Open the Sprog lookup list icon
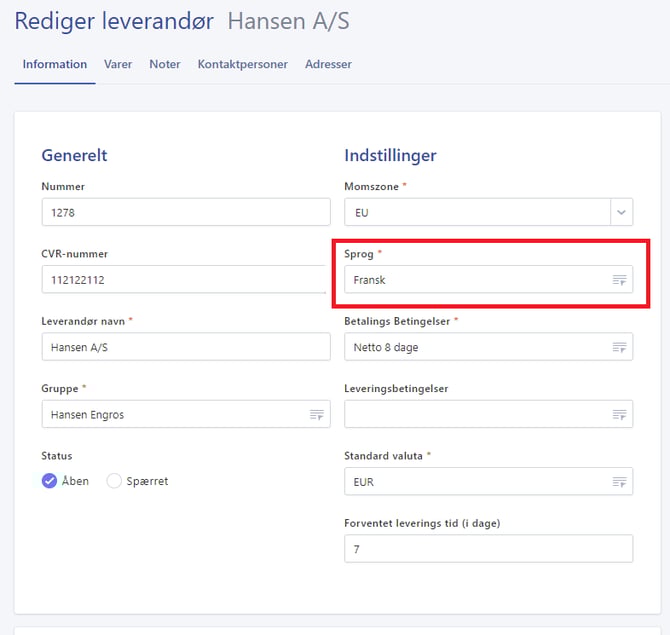 tap(619, 281)
